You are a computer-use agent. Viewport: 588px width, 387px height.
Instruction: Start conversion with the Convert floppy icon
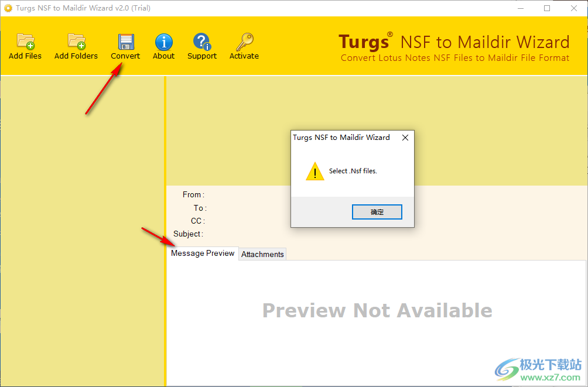point(126,42)
